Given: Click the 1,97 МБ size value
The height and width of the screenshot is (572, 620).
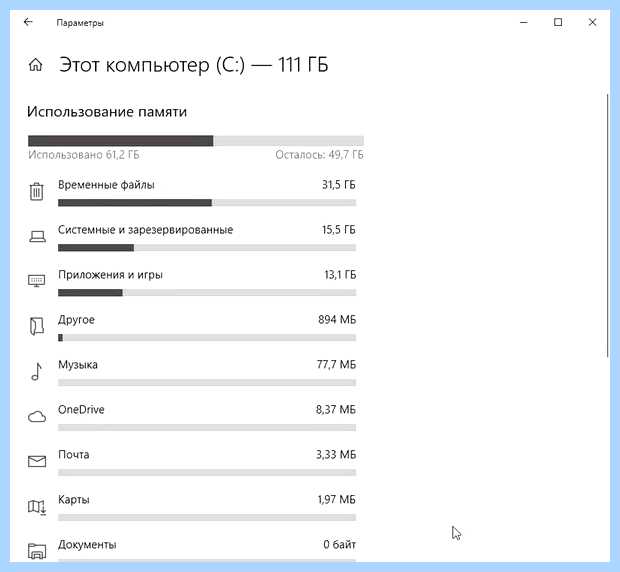Looking at the screenshot, I should tap(336, 500).
